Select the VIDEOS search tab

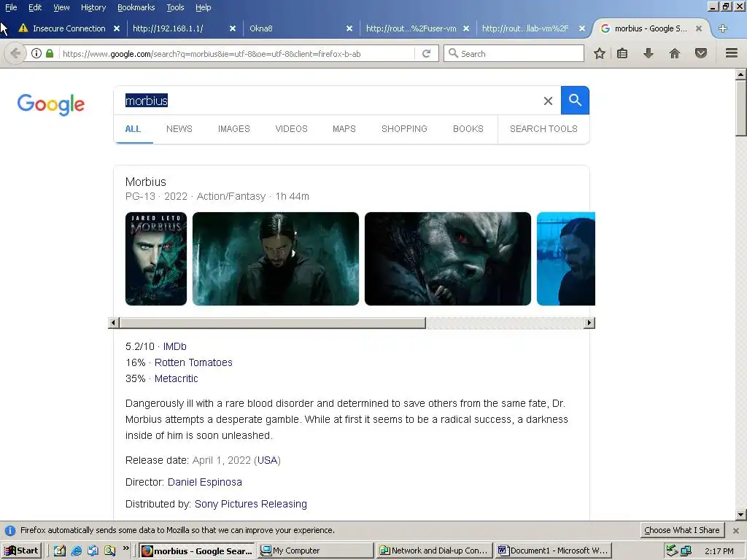coord(292,129)
